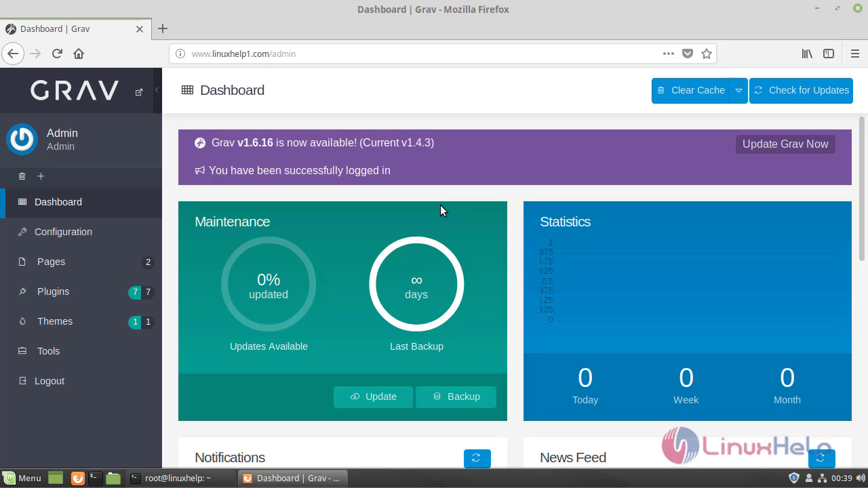The height and width of the screenshot is (488, 868).
Task: Click the Month visitor count
Action: (x=787, y=378)
